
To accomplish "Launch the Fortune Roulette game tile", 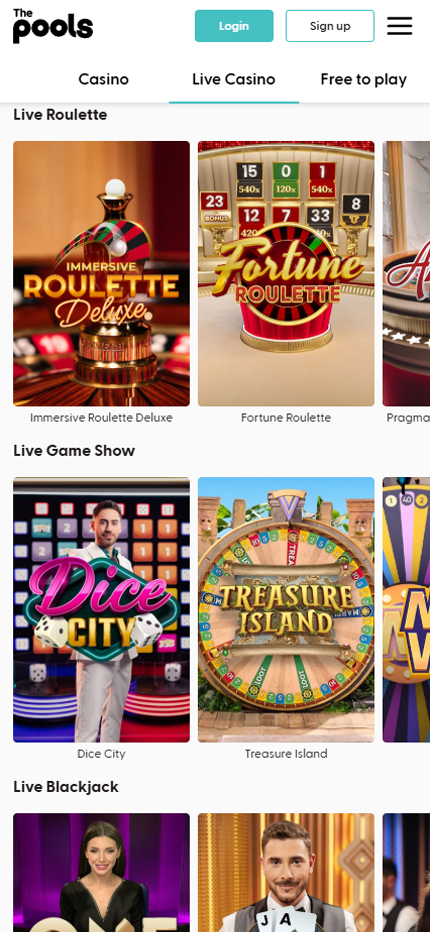I will point(286,273).
